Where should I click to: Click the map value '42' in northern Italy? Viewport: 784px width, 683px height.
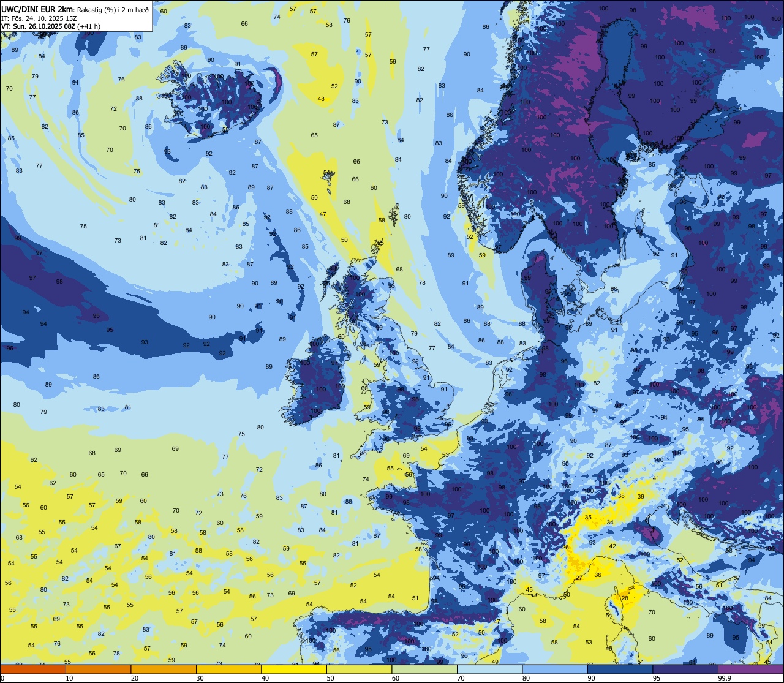pos(612,546)
